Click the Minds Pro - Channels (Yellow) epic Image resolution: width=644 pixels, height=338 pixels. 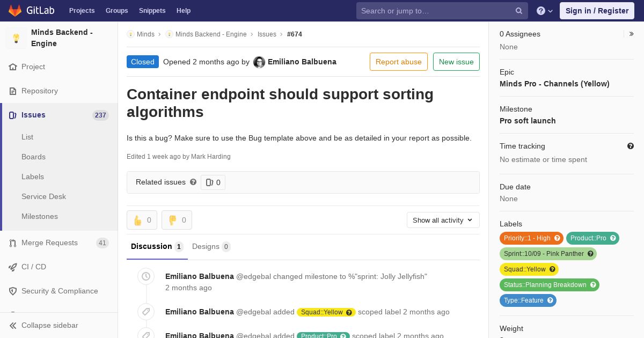[554, 84]
